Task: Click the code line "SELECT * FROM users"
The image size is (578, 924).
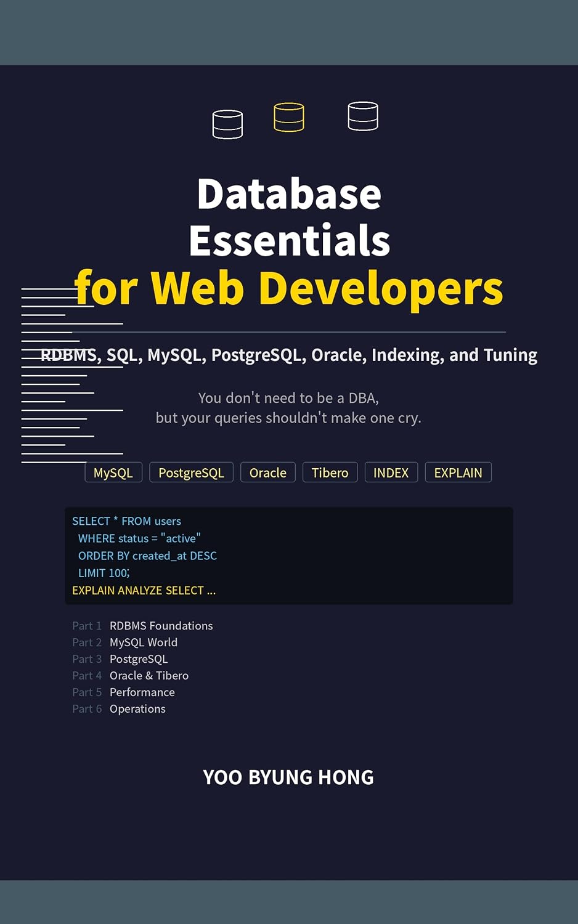Action: (x=126, y=521)
